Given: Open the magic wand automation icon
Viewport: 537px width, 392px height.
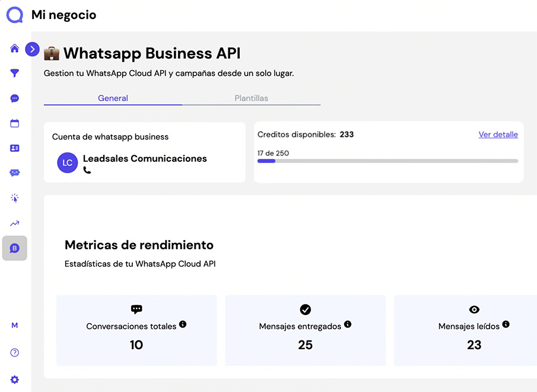Looking at the screenshot, I should pos(14,198).
